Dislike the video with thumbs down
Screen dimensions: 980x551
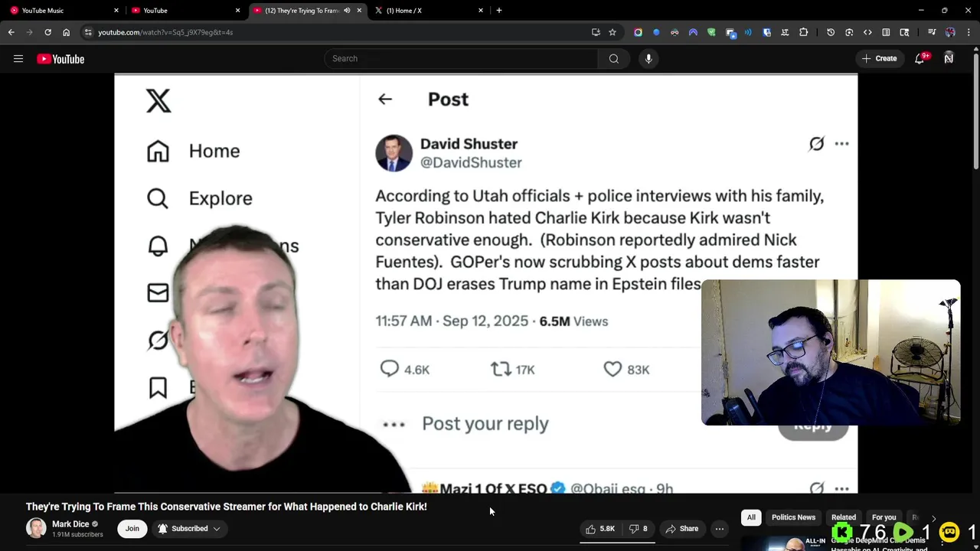(639, 529)
